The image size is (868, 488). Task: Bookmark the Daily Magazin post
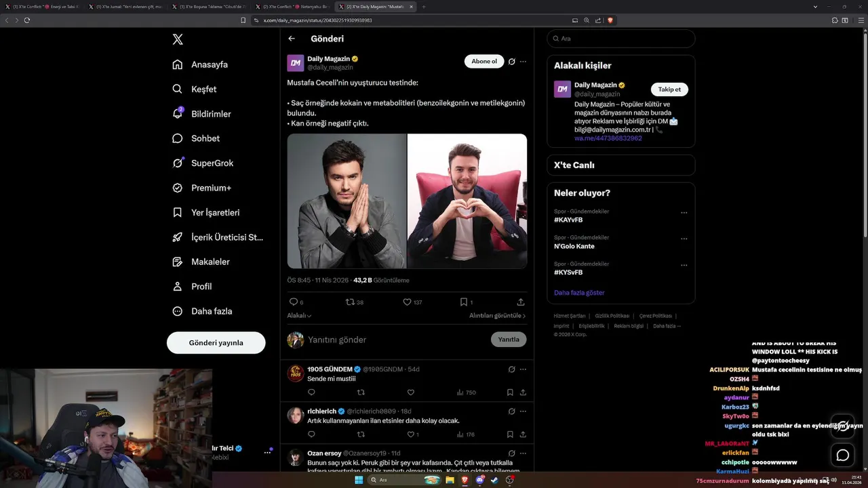click(x=464, y=302)
